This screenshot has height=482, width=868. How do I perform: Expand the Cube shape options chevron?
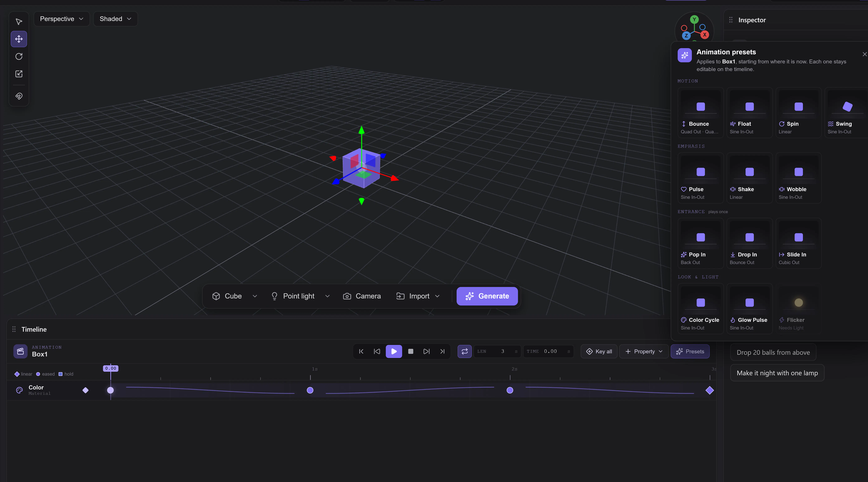tap(255, 296)
